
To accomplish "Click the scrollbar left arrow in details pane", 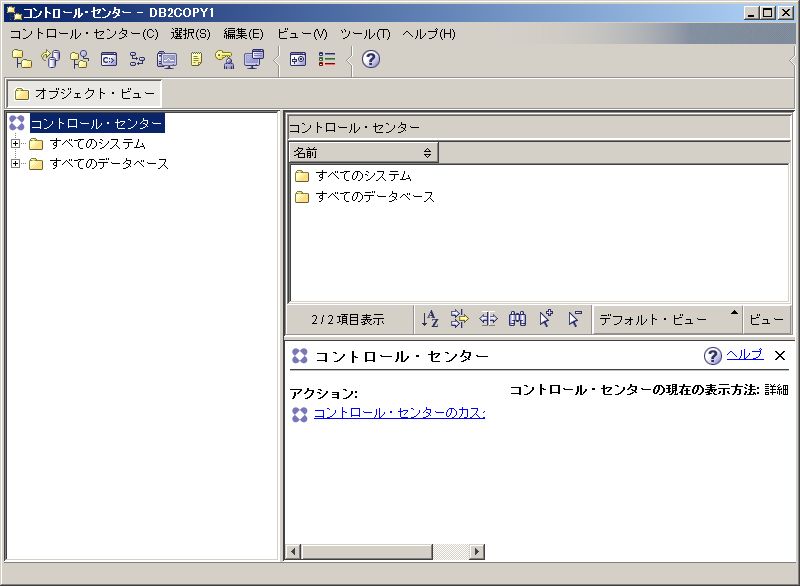I will 293,551.
